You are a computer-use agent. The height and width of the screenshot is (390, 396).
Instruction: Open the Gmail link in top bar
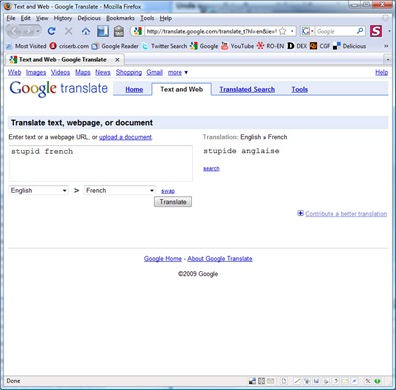point(155,72)
